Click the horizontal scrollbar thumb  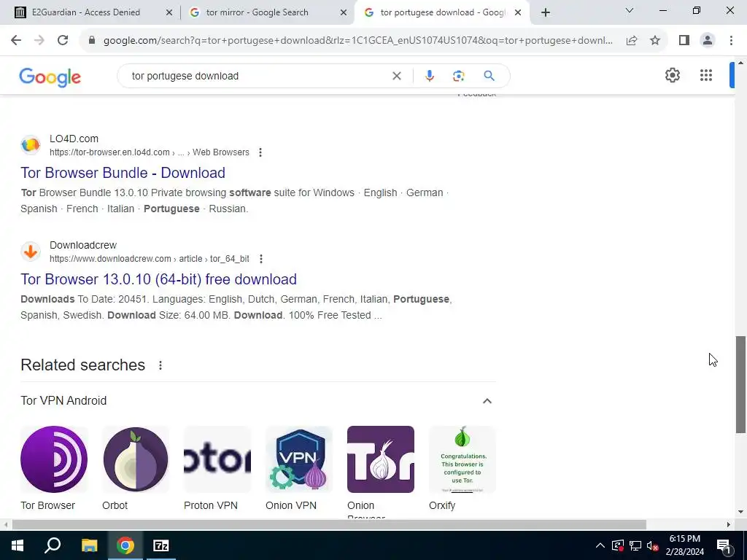329,525
